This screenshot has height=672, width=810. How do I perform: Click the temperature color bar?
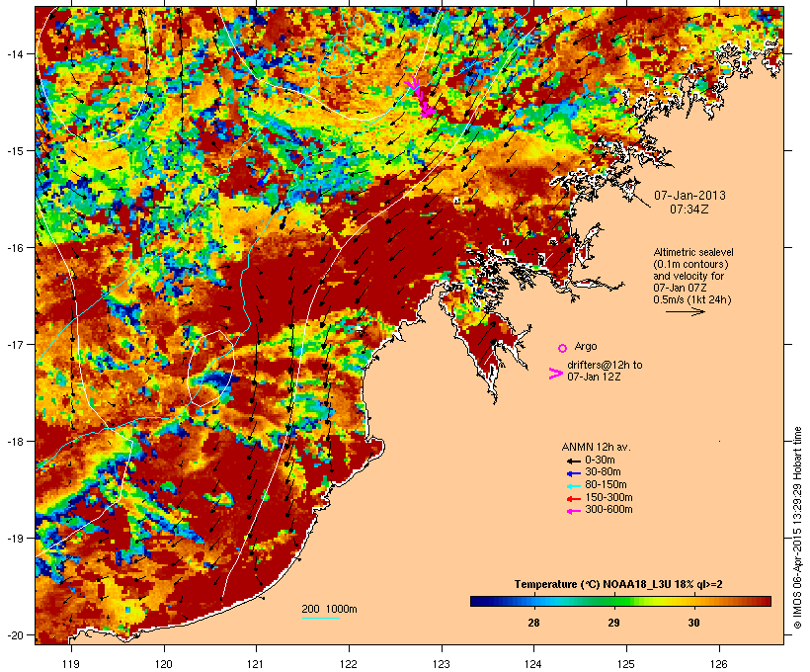(620, 601)
